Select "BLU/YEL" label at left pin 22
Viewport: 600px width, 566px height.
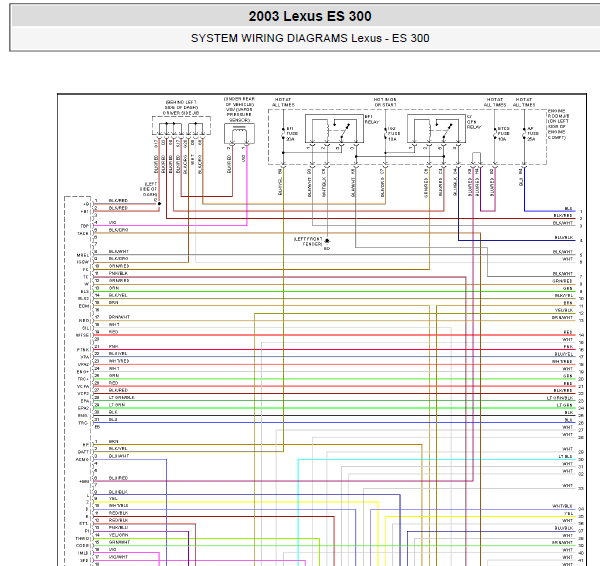pos(118,354)
